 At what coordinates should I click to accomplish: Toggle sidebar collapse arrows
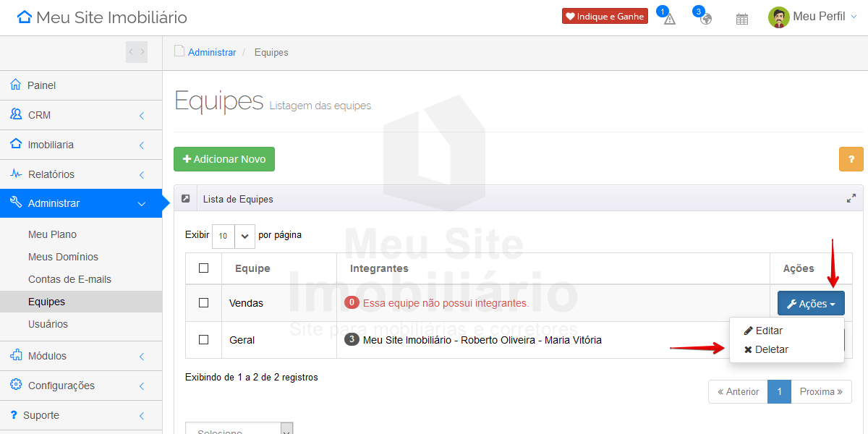click(137, 52)
